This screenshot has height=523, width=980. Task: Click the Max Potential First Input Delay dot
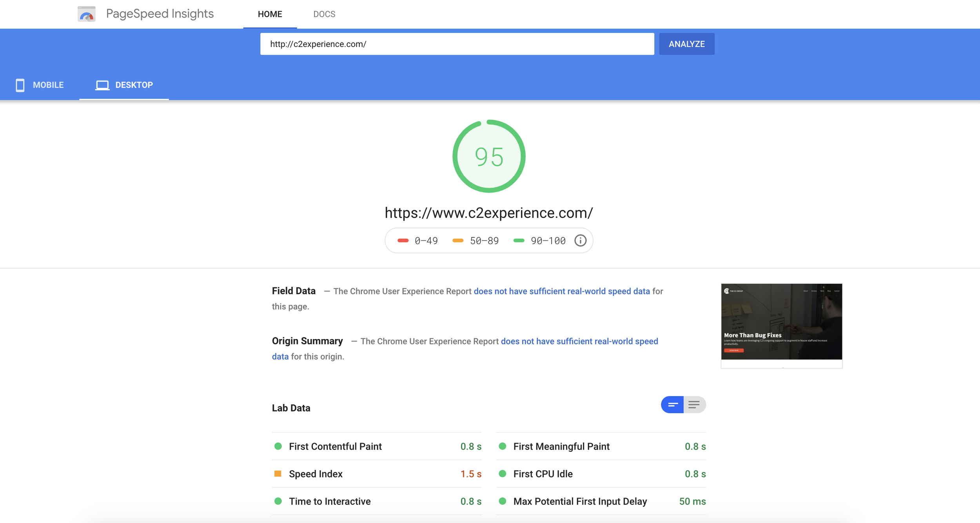[x=502, y=501]
